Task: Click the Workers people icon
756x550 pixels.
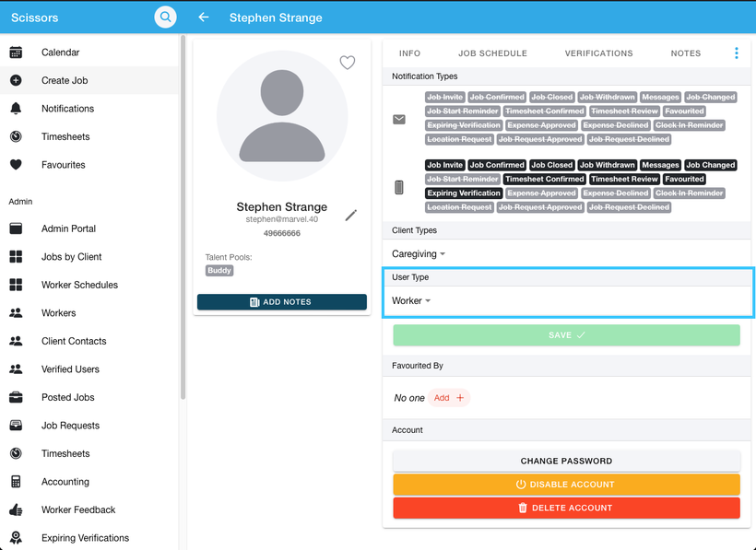Action: click(x=16, y=313)
